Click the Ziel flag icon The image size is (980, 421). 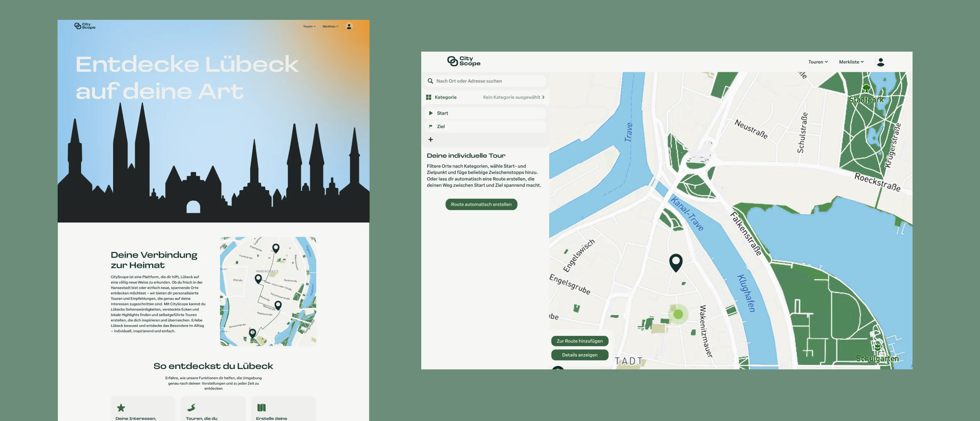point(431,126)
